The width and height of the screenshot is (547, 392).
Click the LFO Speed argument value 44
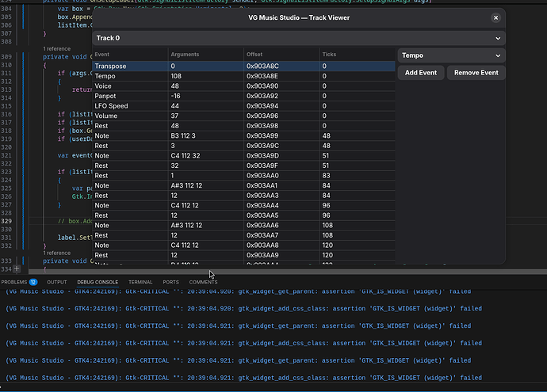click(x=174, y=106)
